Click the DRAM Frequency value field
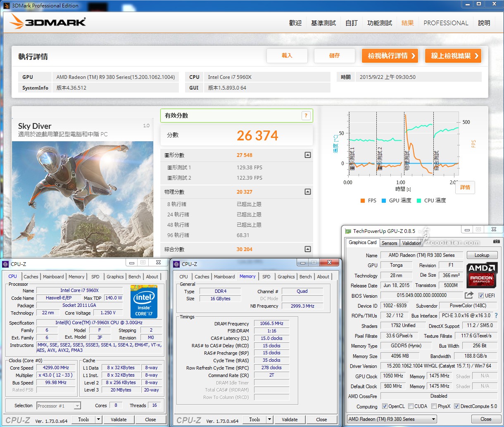The image size is (504, 427). [x=271, y=324]
